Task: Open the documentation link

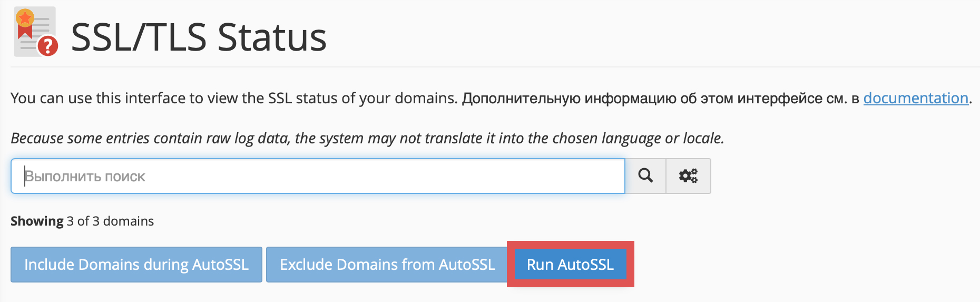Action: pyautogui.click(x=915, y=98)
